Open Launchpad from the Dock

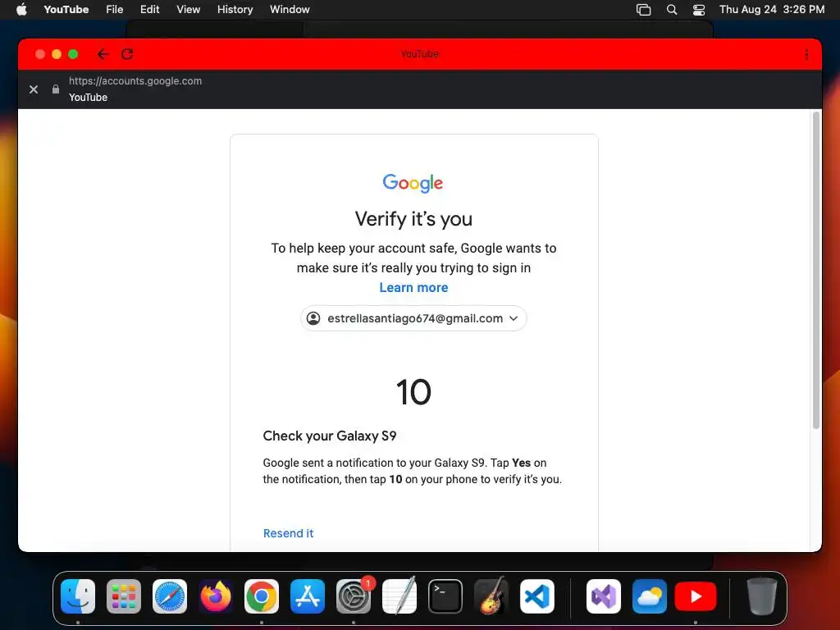(124, 596)
